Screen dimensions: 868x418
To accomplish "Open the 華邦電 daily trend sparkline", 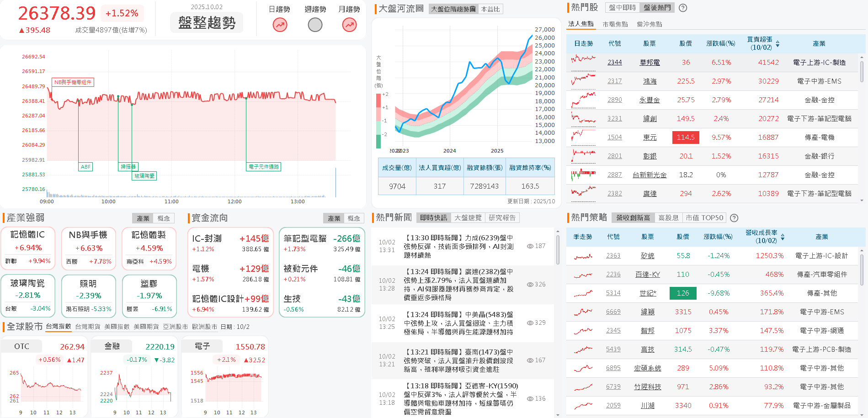I will (583, 62).
